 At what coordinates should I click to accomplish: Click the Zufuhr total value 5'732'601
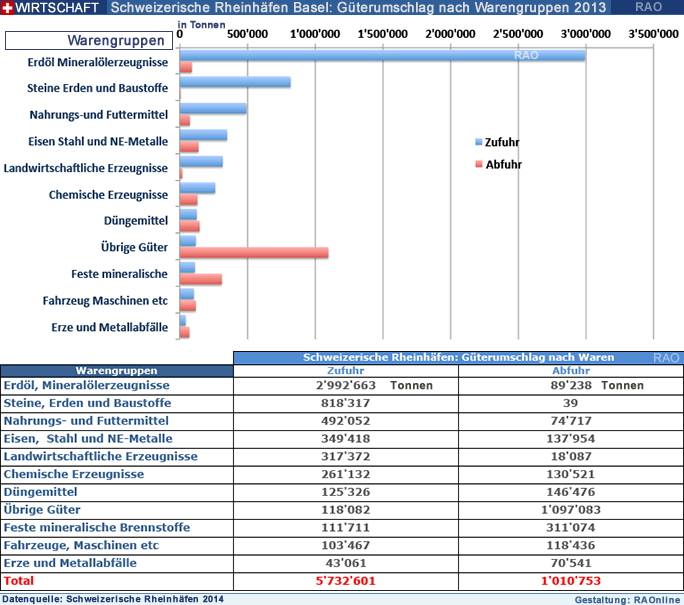345,581
